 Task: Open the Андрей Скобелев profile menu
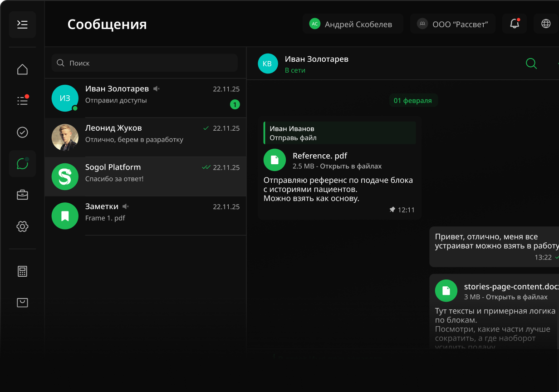(x=353, y=24)
